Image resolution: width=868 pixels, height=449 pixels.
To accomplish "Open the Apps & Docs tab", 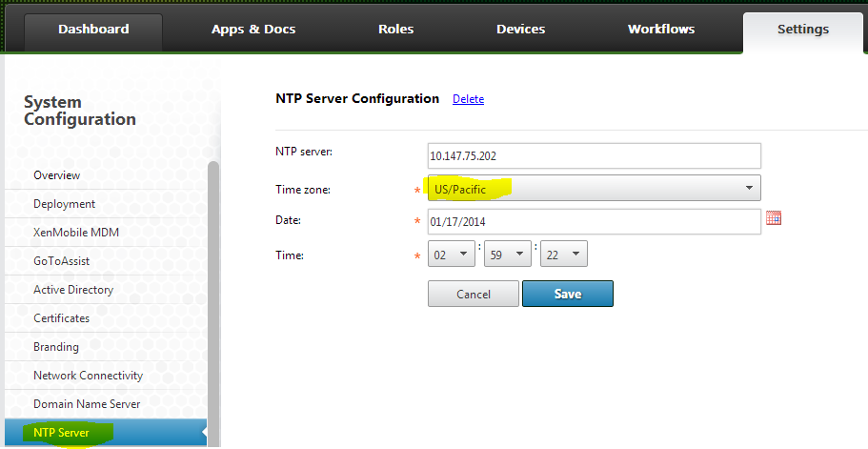I will coord(253,30).
